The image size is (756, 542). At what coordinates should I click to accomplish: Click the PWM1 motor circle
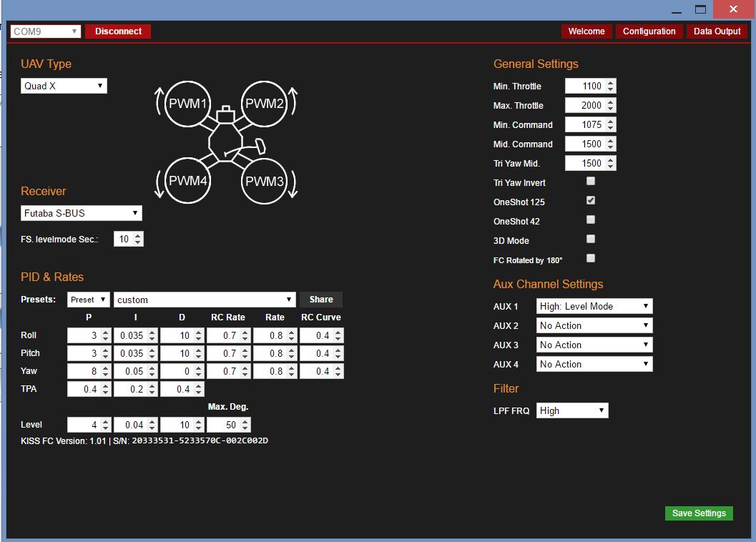187,104
